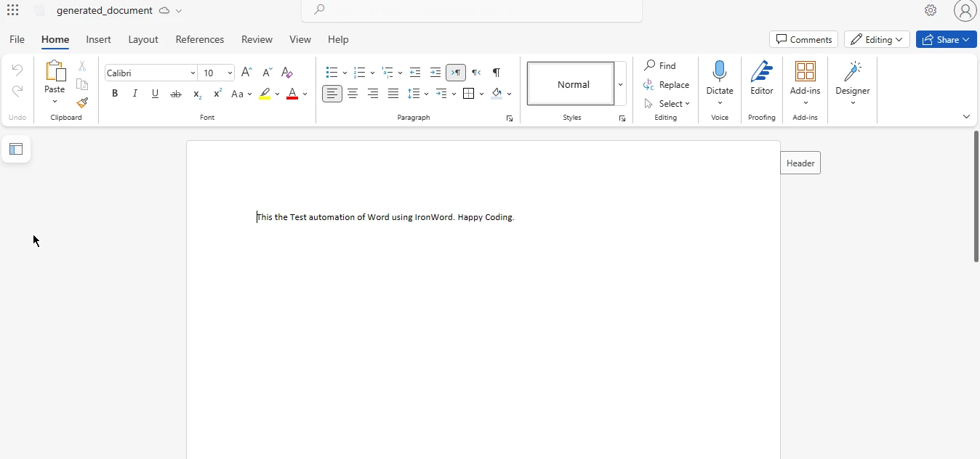The image size is (980, 459).
Task: Click the Clear Formatting icon
Action: pyautogui.click(x=287, y=73)
